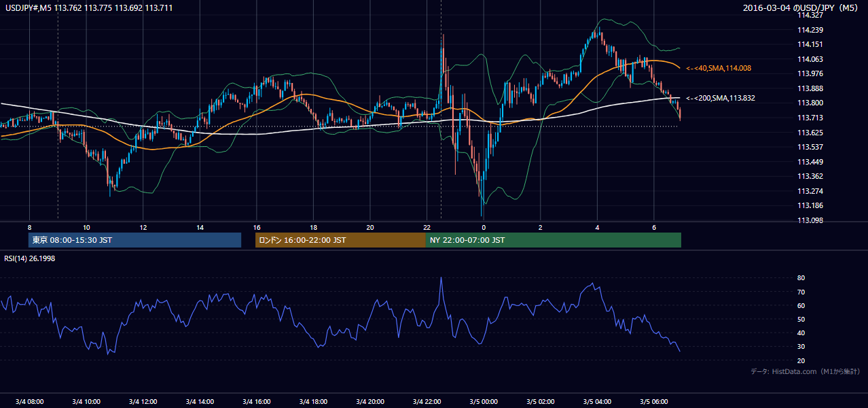Click price level 114.063 on axis

[x=810, y=59]
